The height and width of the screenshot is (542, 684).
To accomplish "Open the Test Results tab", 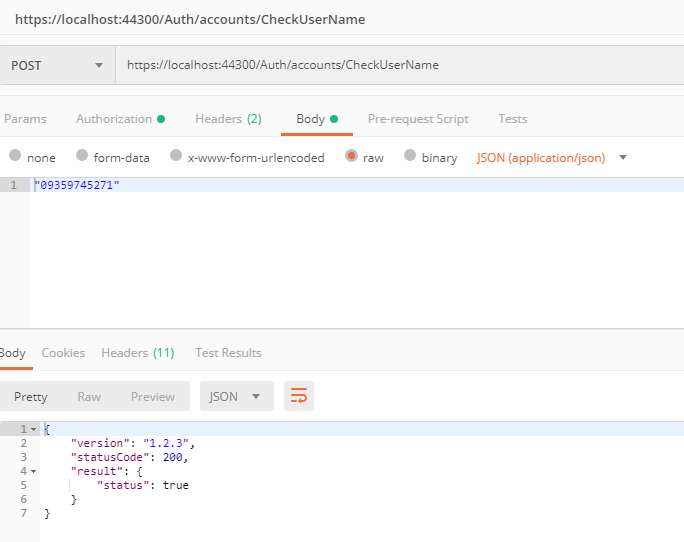I will point(228,353).
